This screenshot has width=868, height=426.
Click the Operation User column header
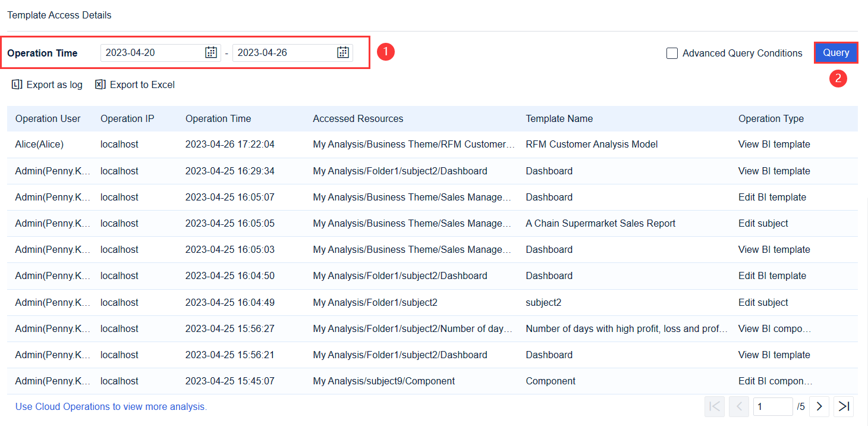tap(48, 118)
